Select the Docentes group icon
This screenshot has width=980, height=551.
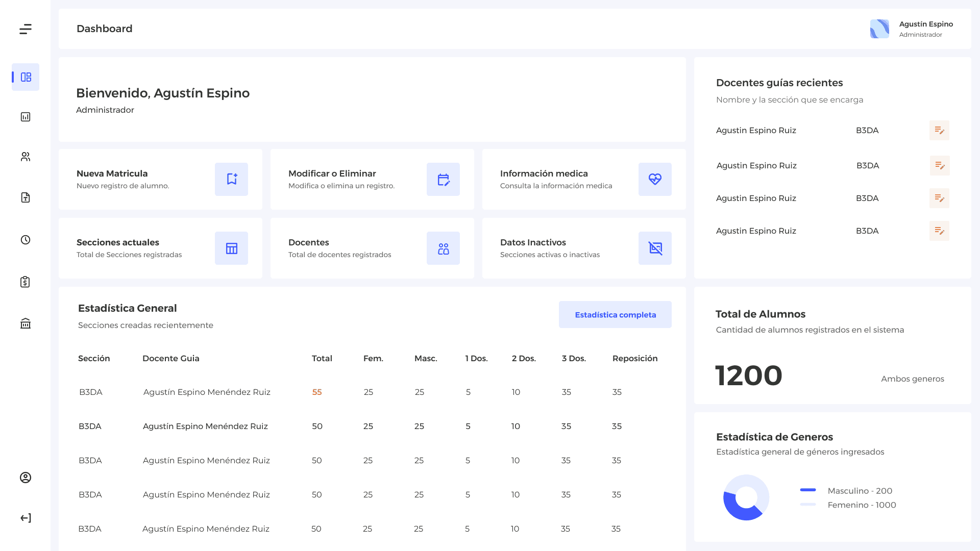tap(443, 248)
